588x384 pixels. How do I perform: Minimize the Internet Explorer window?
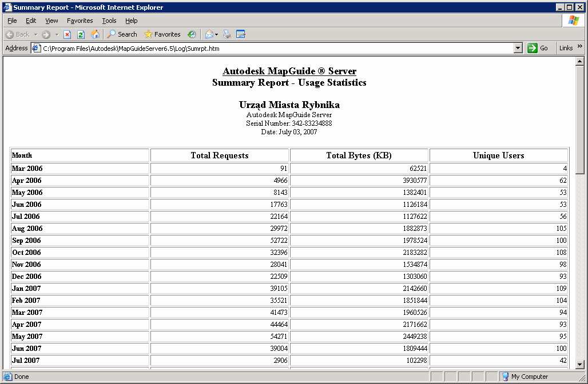click(x=560, y=7)
